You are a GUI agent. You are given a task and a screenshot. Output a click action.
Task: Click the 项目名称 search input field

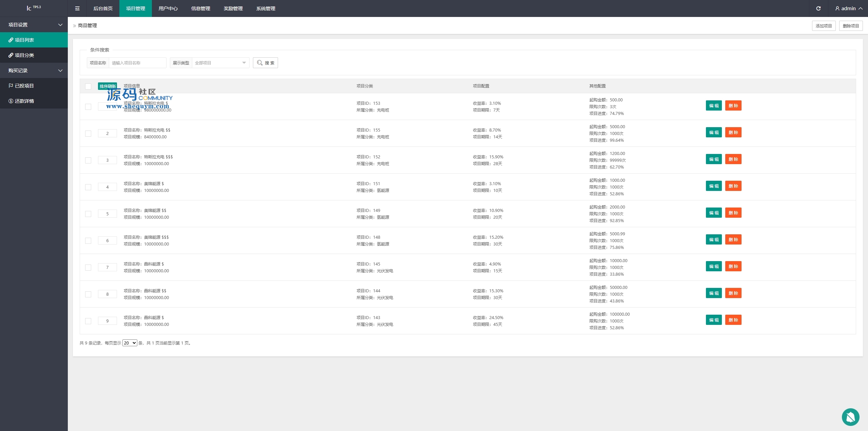coord(137,63)
